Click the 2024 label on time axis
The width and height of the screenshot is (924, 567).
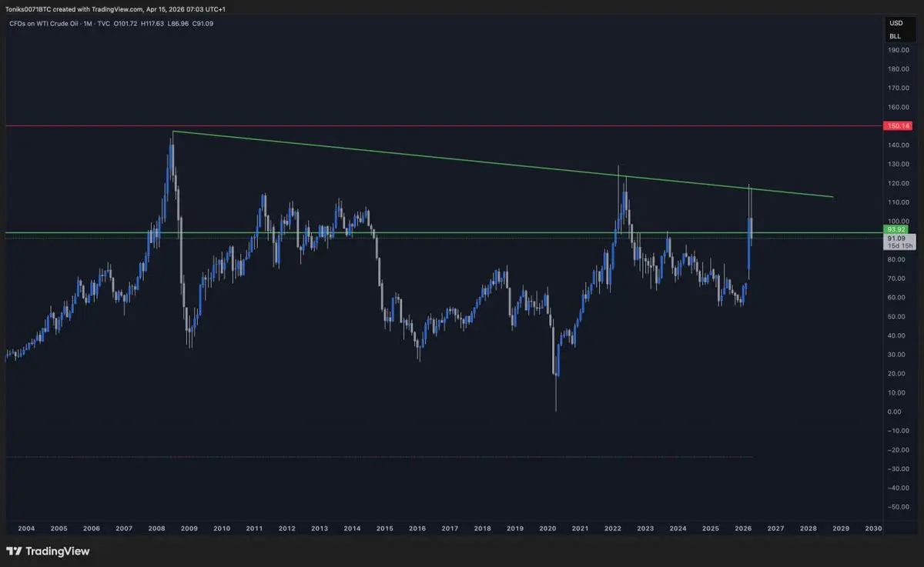tap(678, 529)
